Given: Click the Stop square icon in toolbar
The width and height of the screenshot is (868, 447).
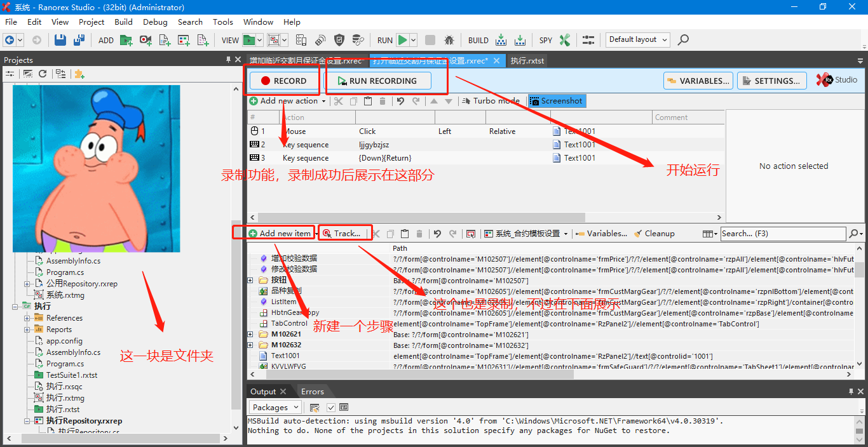Looking at the screenshot, I should (430, 40).
